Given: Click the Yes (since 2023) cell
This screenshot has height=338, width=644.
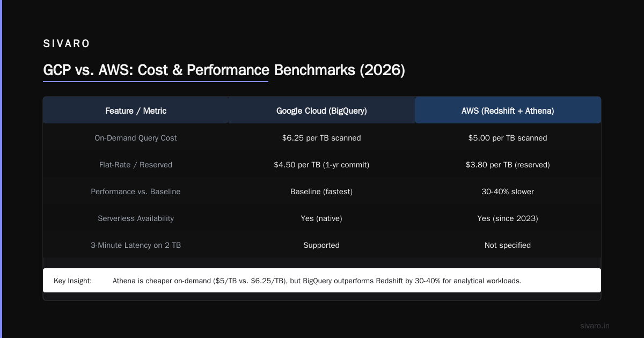Looking at the screenshot, I should pos(508,218).
